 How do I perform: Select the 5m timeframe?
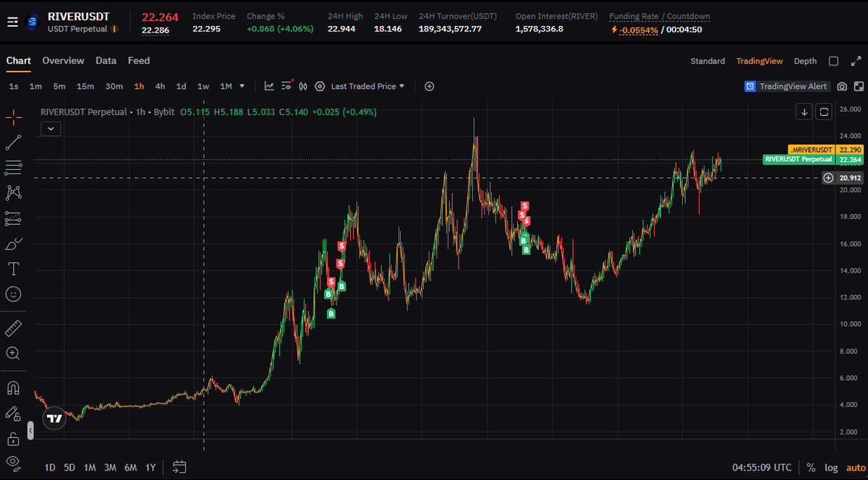[59, 86]
